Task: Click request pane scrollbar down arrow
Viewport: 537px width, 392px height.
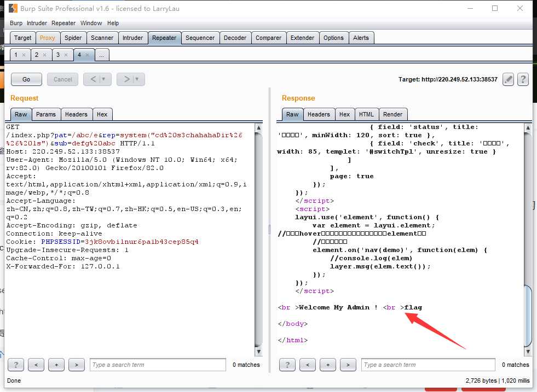Action: (x=259, y=352)
